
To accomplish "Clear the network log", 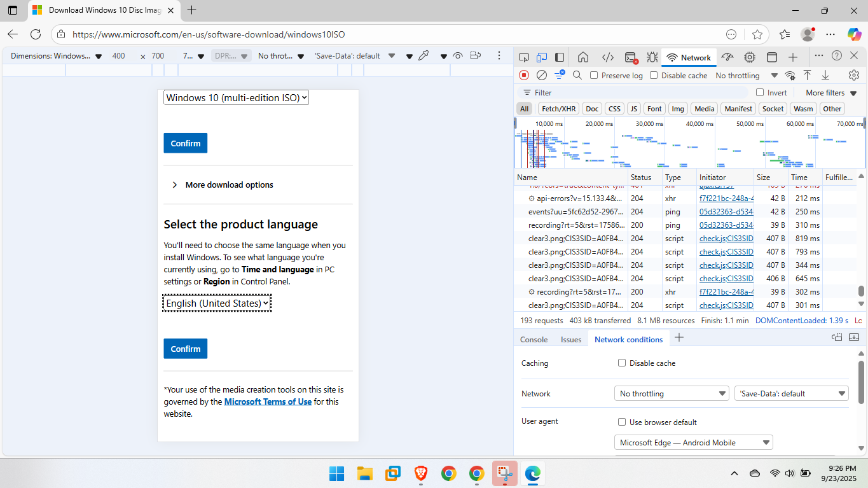I will point(542,75).
